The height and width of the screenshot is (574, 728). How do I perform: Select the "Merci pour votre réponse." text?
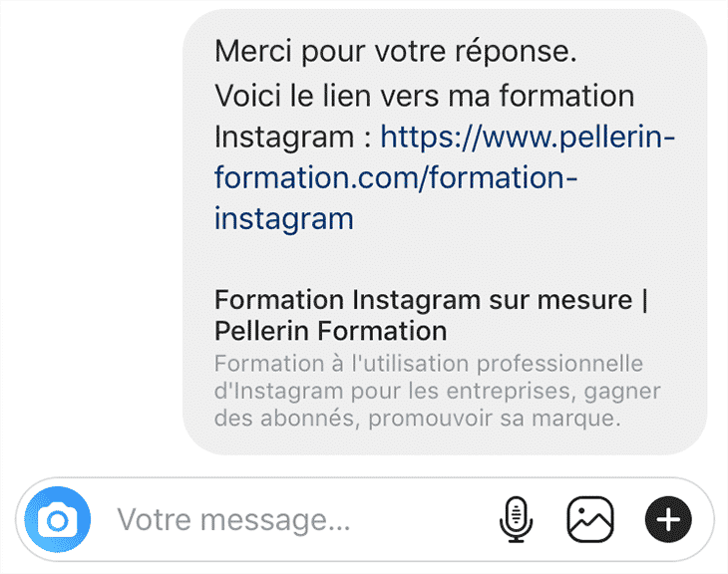[395, 51]
